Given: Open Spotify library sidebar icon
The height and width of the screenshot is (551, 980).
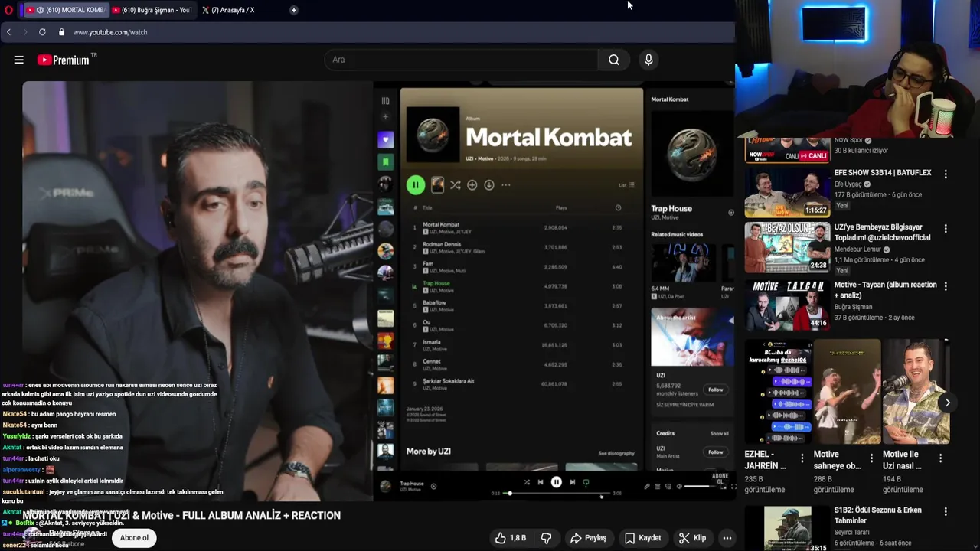Looking at the screenshot, I should [385, 101].
